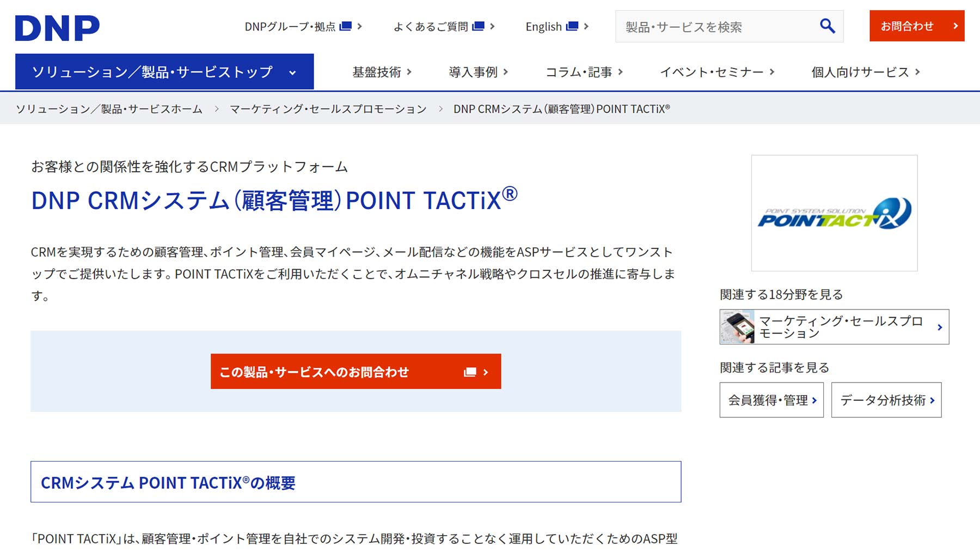Viewport: 980px width, 552px height.
Task: Open the よくあるご質問 link
Action: click(444, 26)
